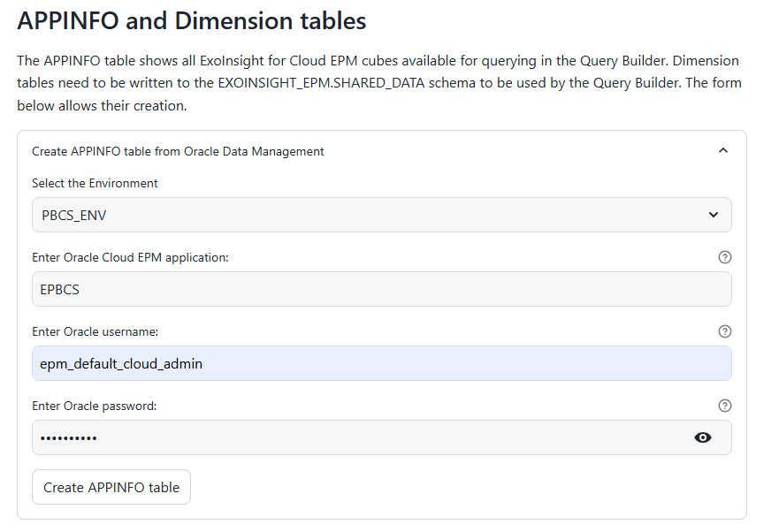This screenshot has height=532, width=779.
Task: Click the 'Enter Oracle password:' label
Action: point(94,406)
